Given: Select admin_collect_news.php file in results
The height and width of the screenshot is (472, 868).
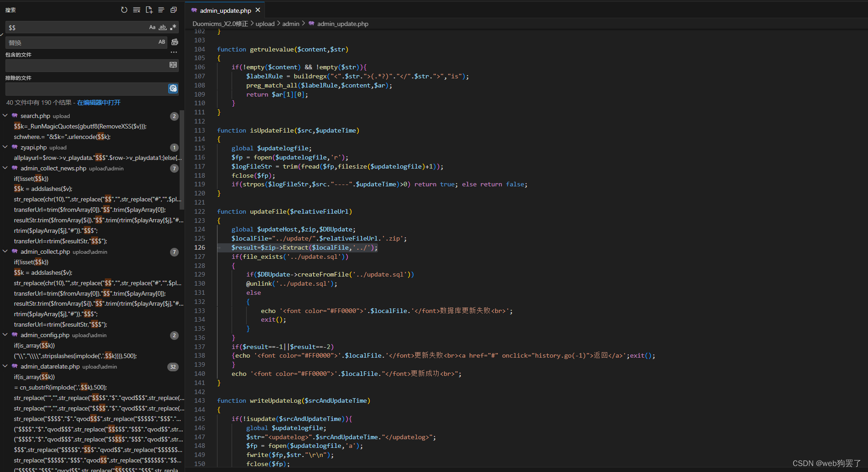Looking at the screenshot, I should 53,168.
